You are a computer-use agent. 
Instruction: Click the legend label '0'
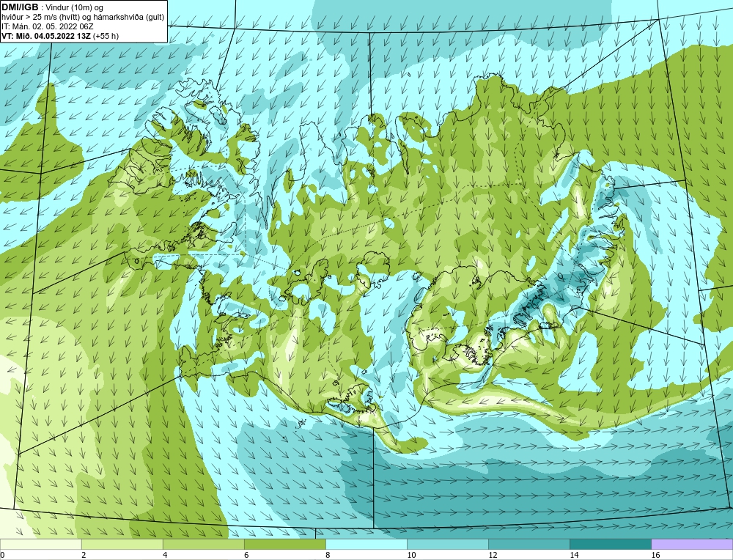coord(3,555)
